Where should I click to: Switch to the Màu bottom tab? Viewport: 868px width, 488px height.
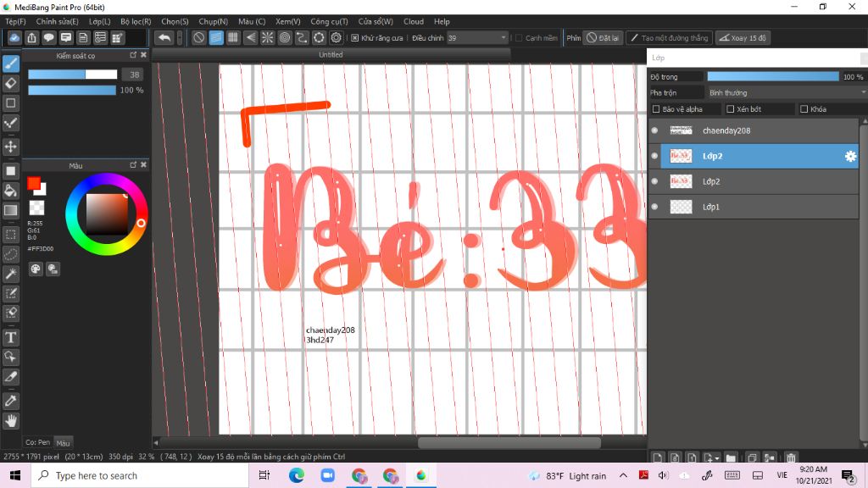(63, 442)
